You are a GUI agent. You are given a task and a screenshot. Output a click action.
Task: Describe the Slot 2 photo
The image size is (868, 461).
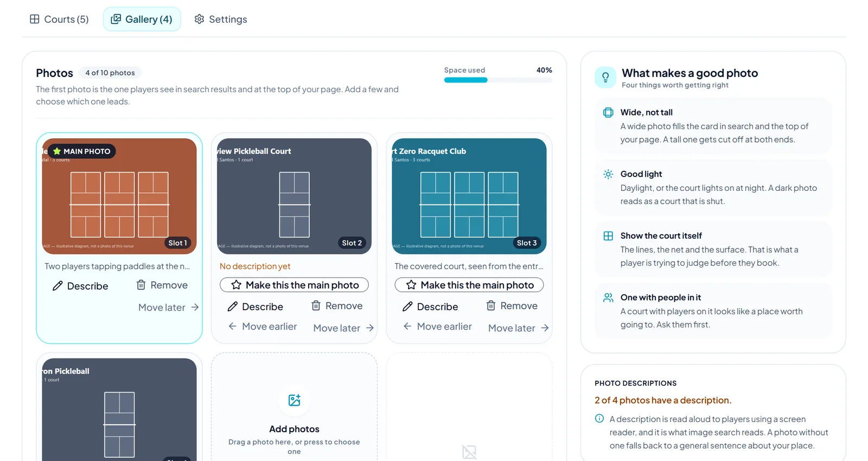click(256, 306)
